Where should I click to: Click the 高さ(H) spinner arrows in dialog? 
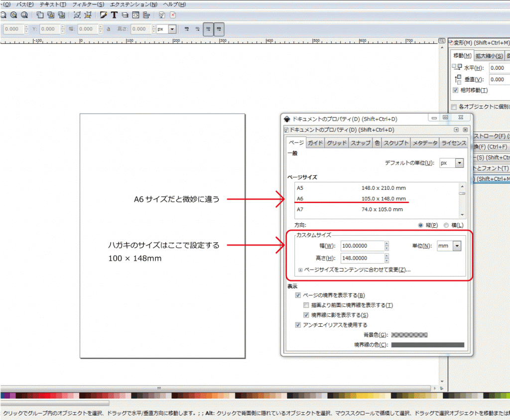click(x=386, y=258)
